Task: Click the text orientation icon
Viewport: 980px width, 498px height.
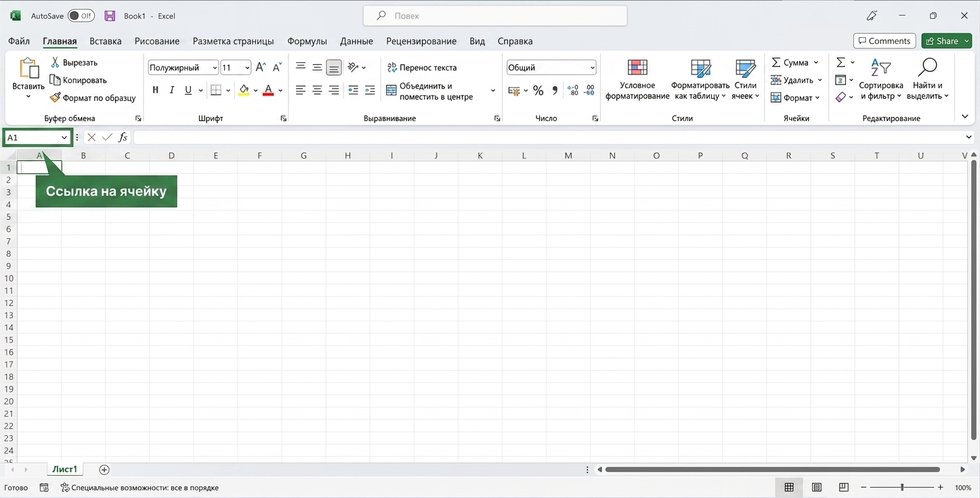Action: coord(353,67)
